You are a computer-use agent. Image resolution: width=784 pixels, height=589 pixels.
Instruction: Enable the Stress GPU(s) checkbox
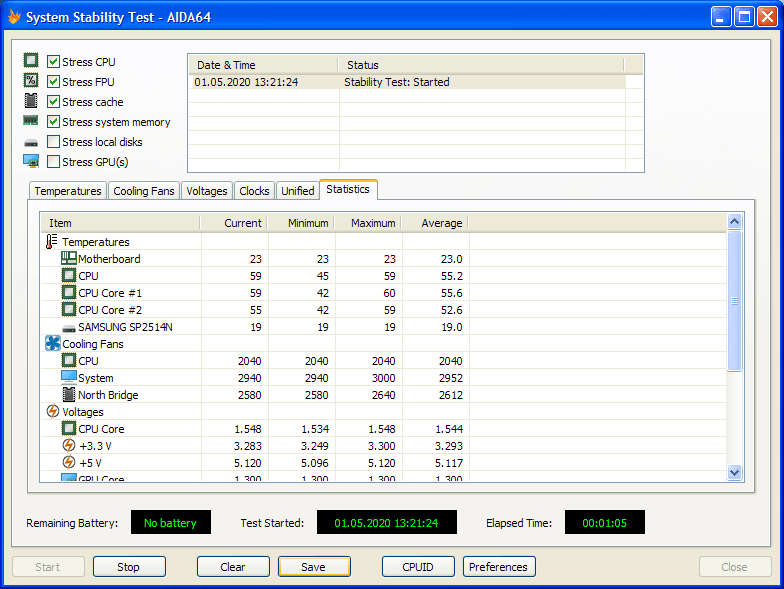pyautogui.click(x=54, y=162)
